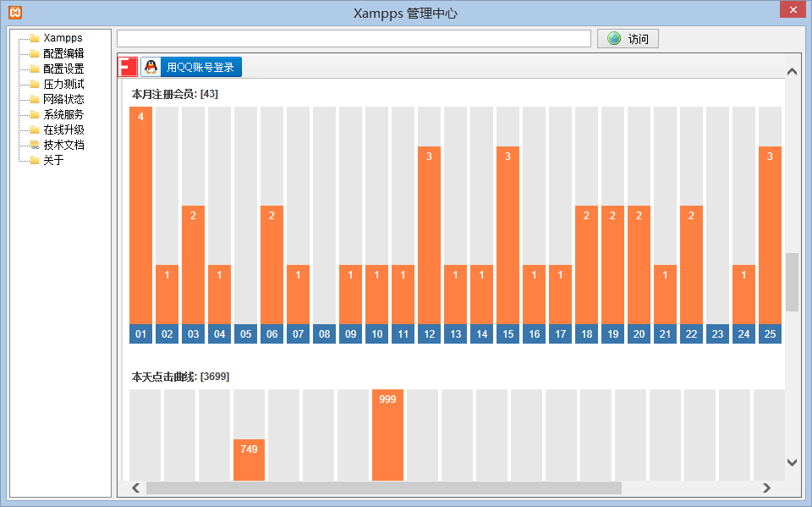The height and width of the screenshot is (507, 812).
Task: Click the blue day label 14
Action: 481,333
